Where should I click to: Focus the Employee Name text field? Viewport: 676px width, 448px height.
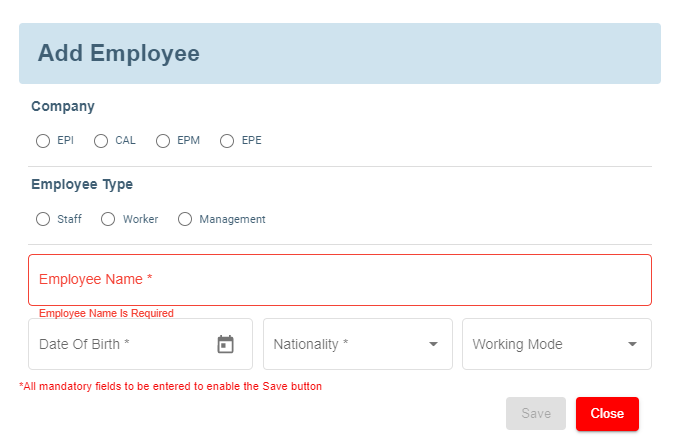point(340,279)
